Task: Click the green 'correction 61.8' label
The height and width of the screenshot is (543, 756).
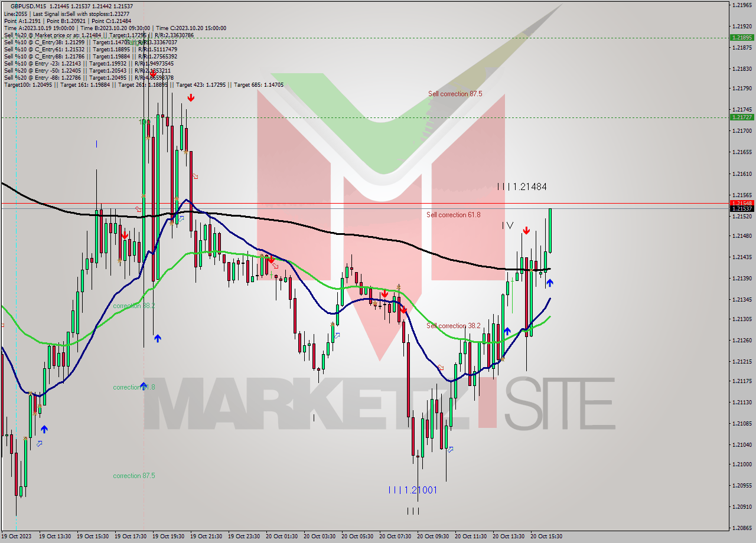Action: click(x=134, y=387)
